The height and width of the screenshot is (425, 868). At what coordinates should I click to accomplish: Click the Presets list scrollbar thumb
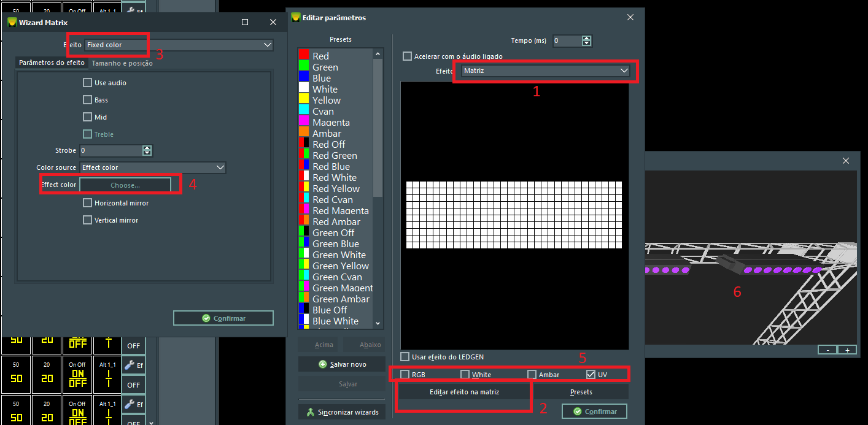[x=378, y=128]
